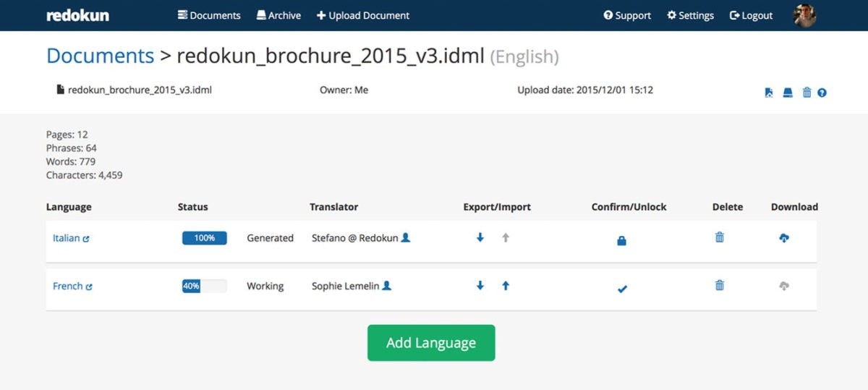Viewport: 868px width, 390px height.
Task: Archive this document using the drive icon
Action: point(788,93)
